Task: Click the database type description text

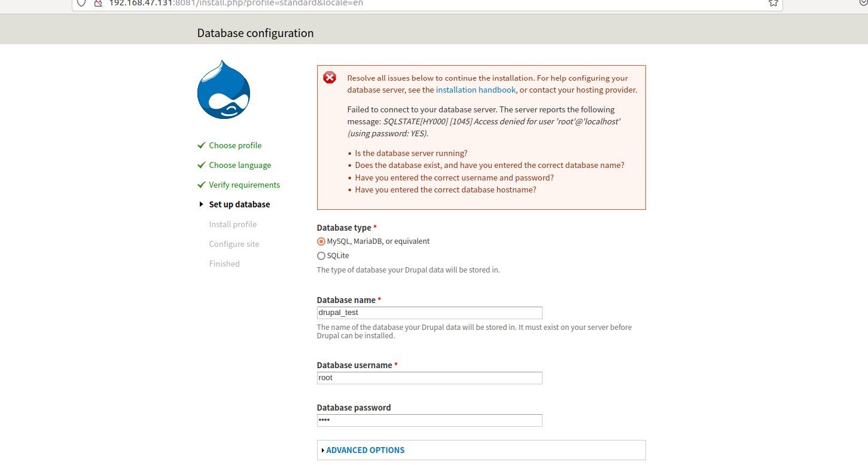Action: [x=408, y=270]
